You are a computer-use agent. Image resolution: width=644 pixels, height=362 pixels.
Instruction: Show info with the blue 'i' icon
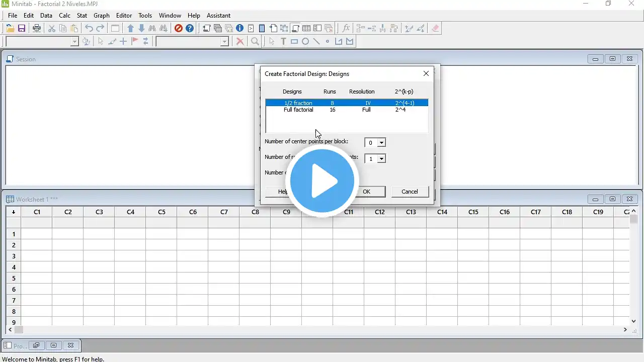[x=240, y=29]
